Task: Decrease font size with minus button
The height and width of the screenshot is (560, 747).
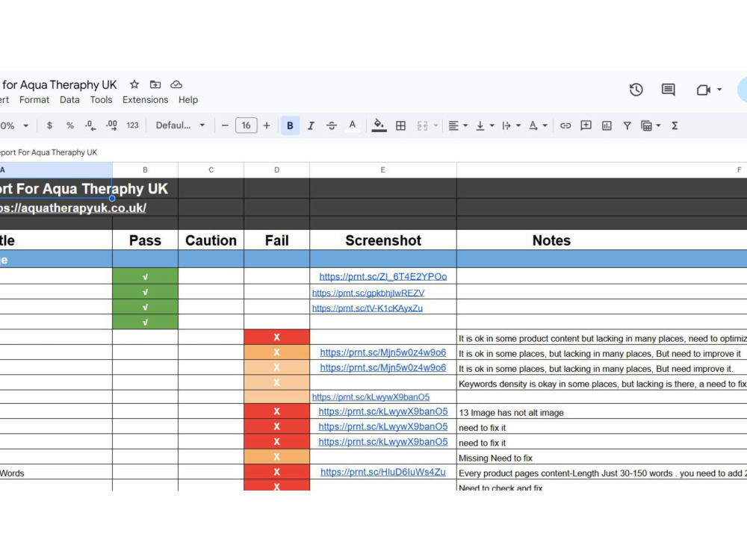Action: [x=226, y=125]
